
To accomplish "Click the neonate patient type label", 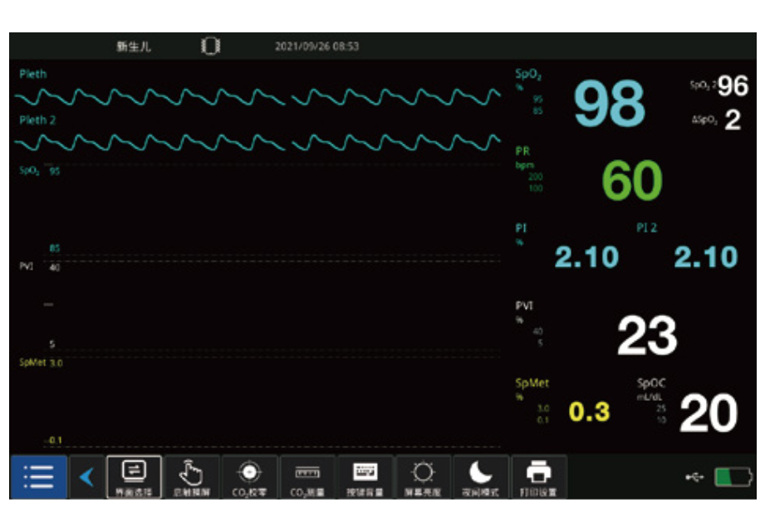I will point(133,46).
